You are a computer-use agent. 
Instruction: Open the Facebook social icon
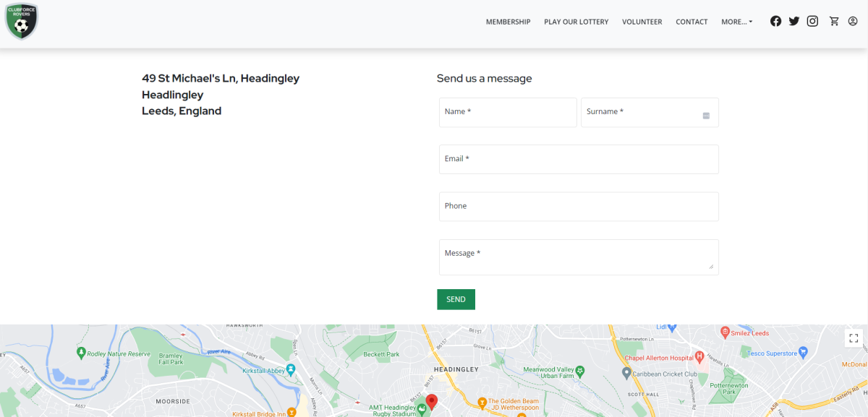pos(775,21)
